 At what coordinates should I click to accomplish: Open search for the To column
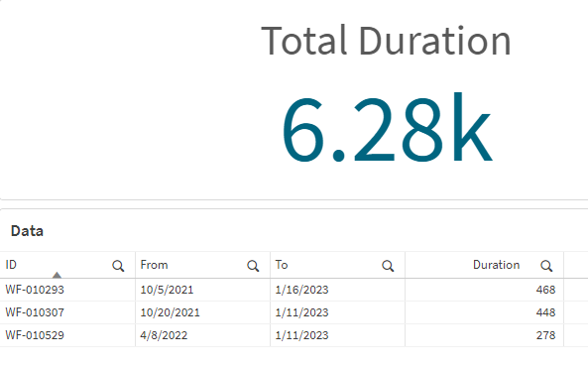click(x=388, y=266)
